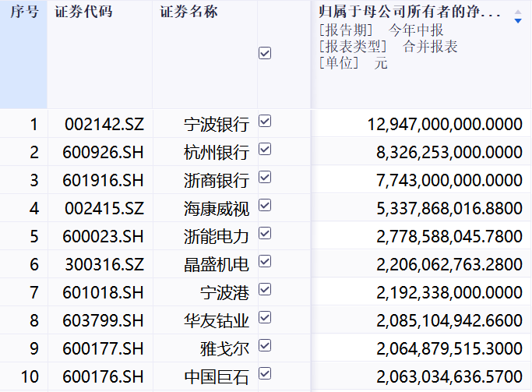This screenshot has width=532, height=392.
Task: Sort descending with the net profit column's down arrow
Action: click(518, 21)
